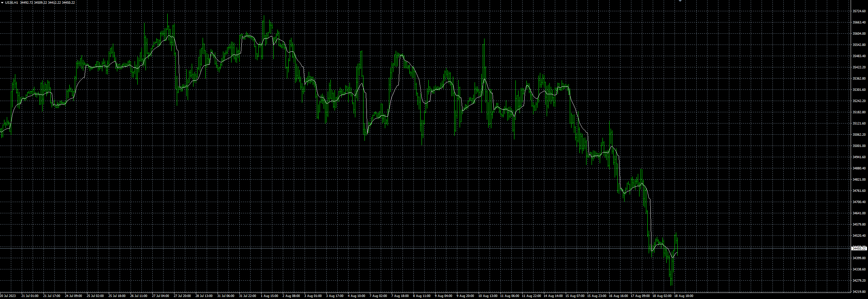Screen dimensions: 868x299
Task: Click the 7 Aug 02:00 time label
Action: coord(378,296)
